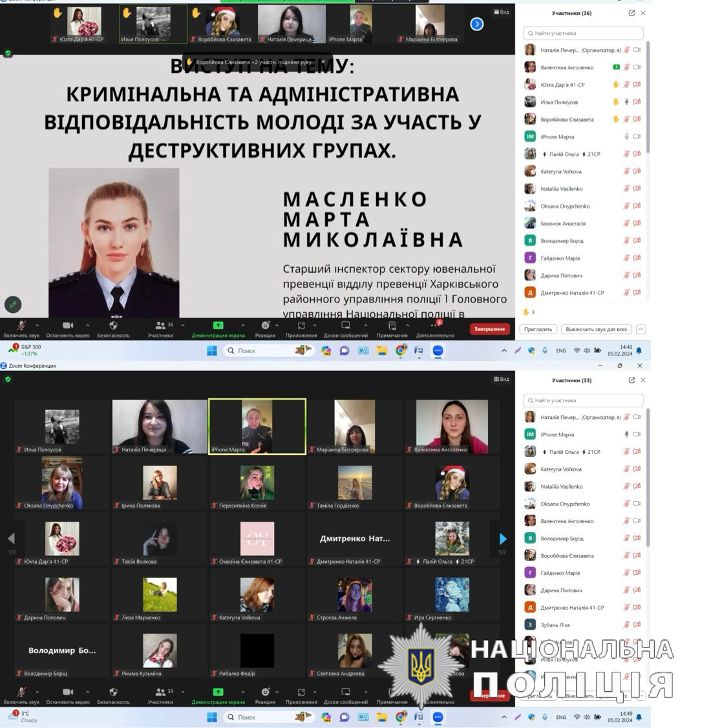Click Выключить звук для всех in top panel
Screen dimensions: 711x728
[597, 329]
